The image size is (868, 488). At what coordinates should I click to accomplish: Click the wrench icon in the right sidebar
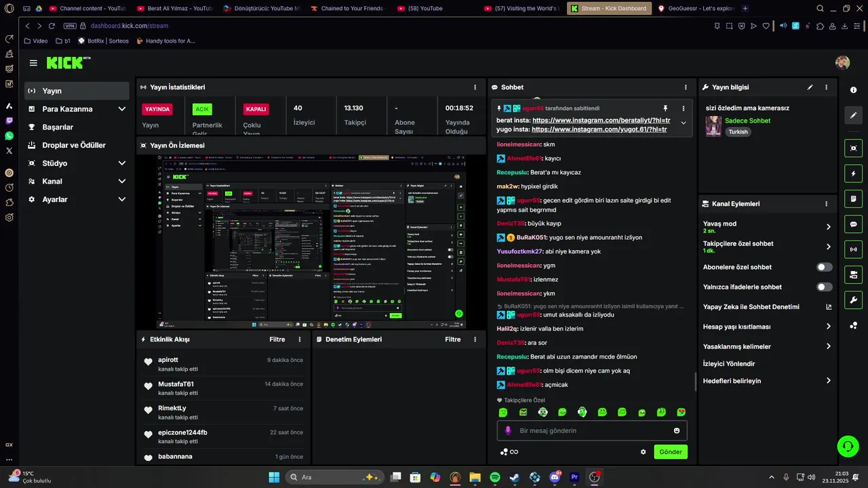(x=853, y=300)
